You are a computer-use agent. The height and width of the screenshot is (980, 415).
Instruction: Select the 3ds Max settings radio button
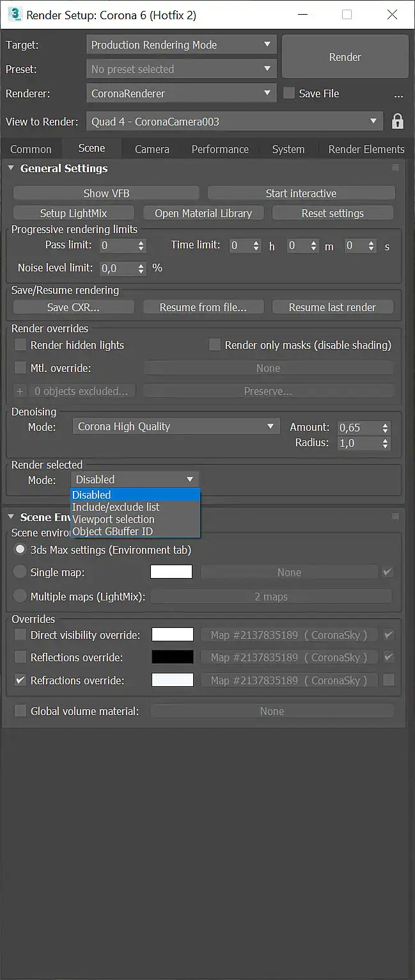pos(20,549)
